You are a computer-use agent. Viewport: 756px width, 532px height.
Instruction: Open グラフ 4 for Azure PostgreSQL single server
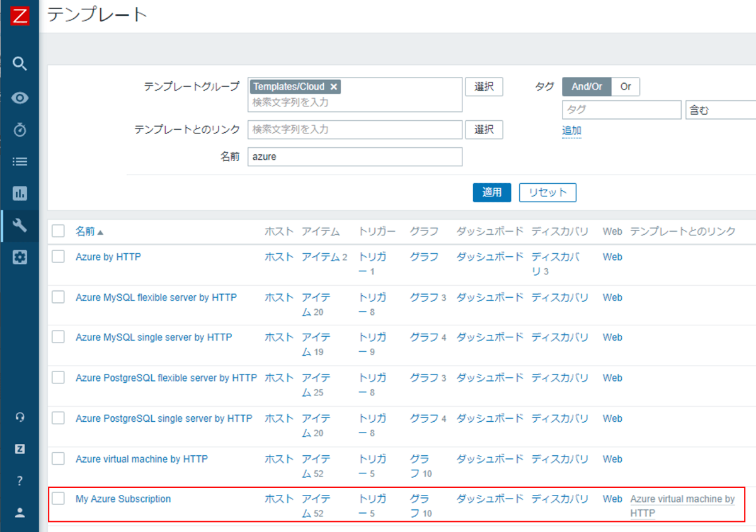(x=428, y=418)
